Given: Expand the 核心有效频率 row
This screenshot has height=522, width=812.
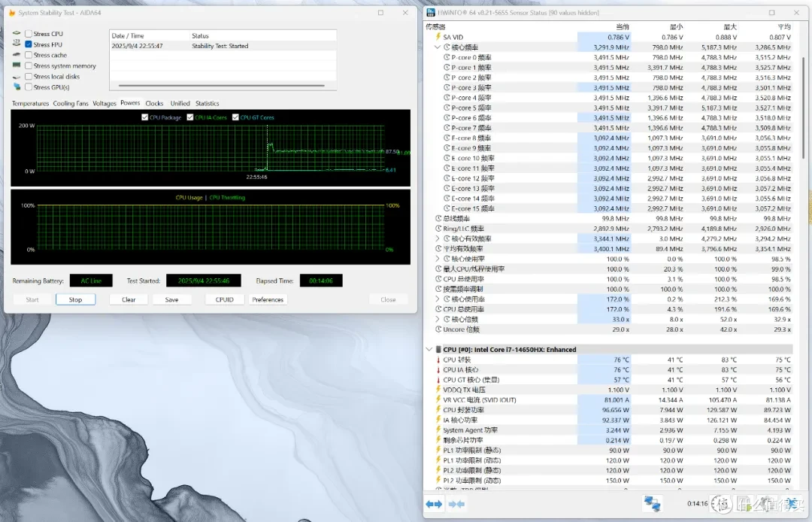Looking at the screenshot, I should (438, 238).
